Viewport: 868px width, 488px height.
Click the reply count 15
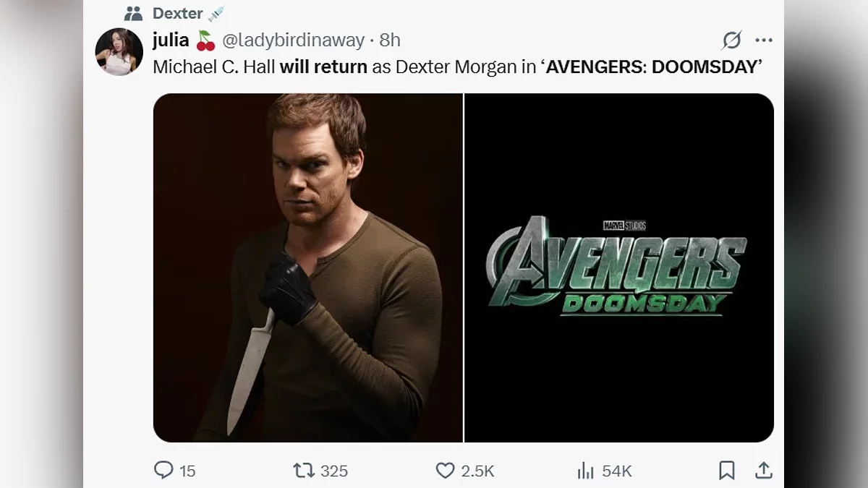187,471
